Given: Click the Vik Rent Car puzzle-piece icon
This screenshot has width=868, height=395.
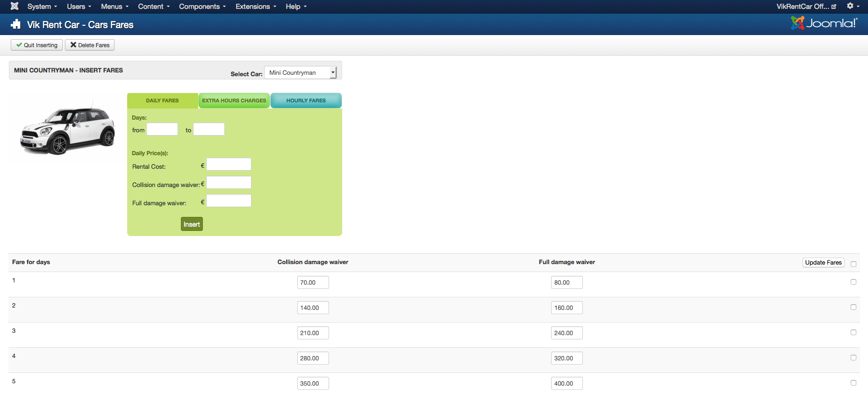Looking at the screenshot, I should (16, 24).
